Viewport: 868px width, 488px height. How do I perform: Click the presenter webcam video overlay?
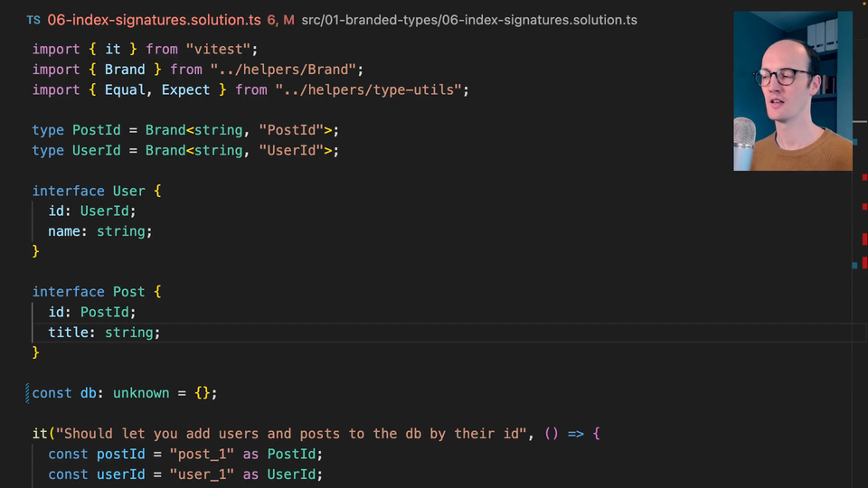click(792, 90)
